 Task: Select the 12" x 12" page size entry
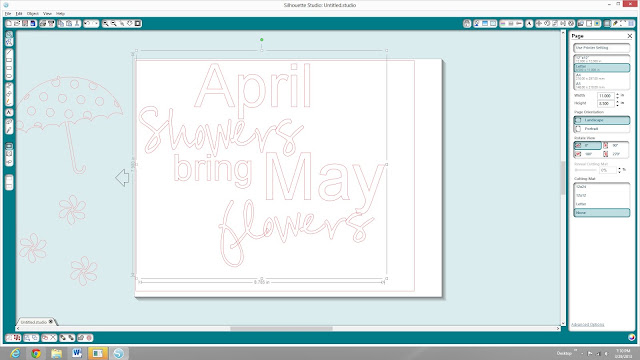point(602,59)
